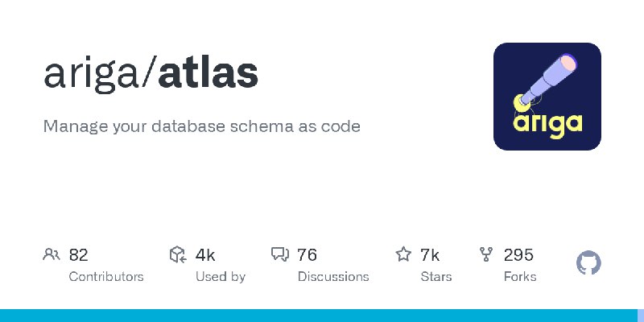This screenshot has height=322, width=644.
Task: Click the Contributors label
Action: 106,277
